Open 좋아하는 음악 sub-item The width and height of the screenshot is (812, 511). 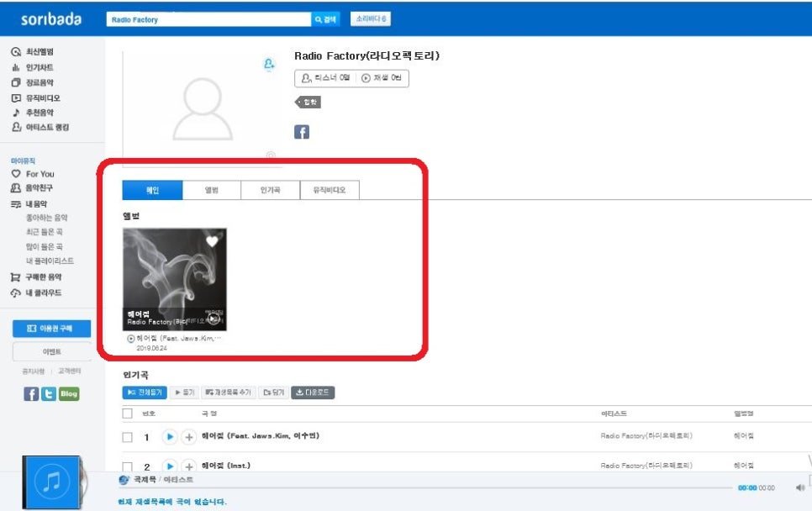click(46, 218)
